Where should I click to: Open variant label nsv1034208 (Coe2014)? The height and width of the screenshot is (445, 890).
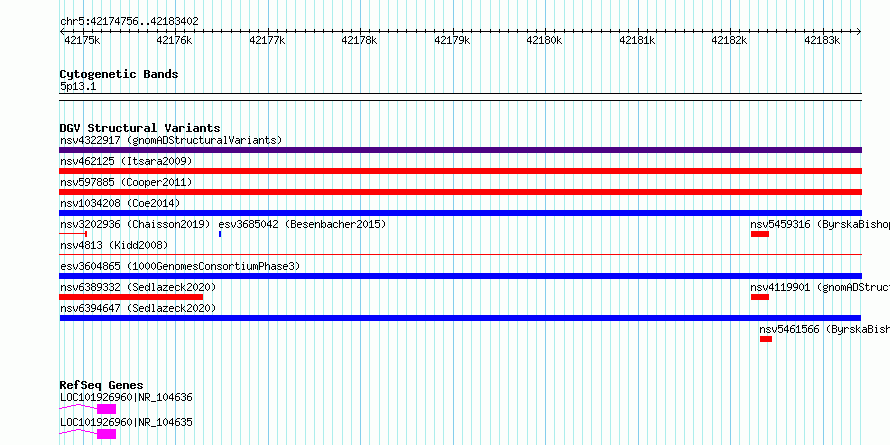(119, 203)
